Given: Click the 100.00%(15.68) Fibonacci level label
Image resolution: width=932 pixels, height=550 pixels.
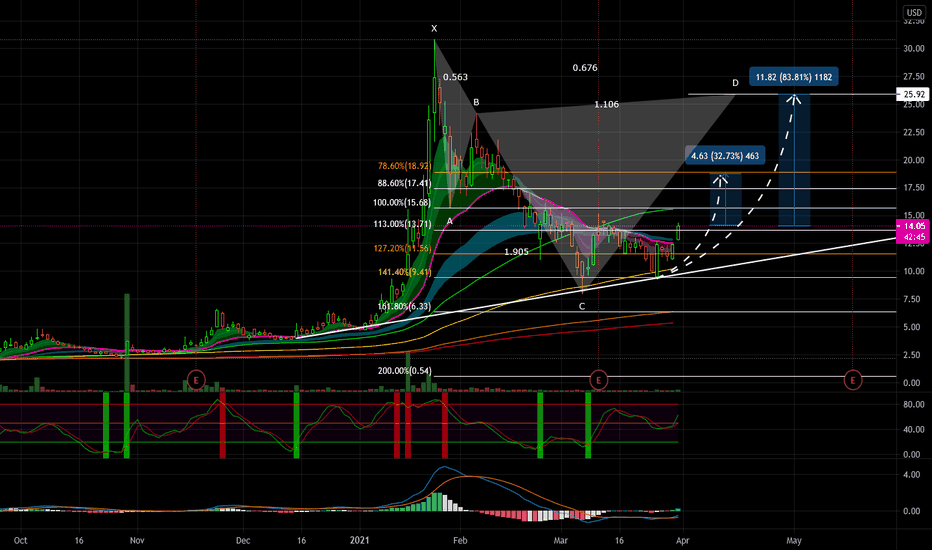Looking at the screenshot, I should pos(402,202).
